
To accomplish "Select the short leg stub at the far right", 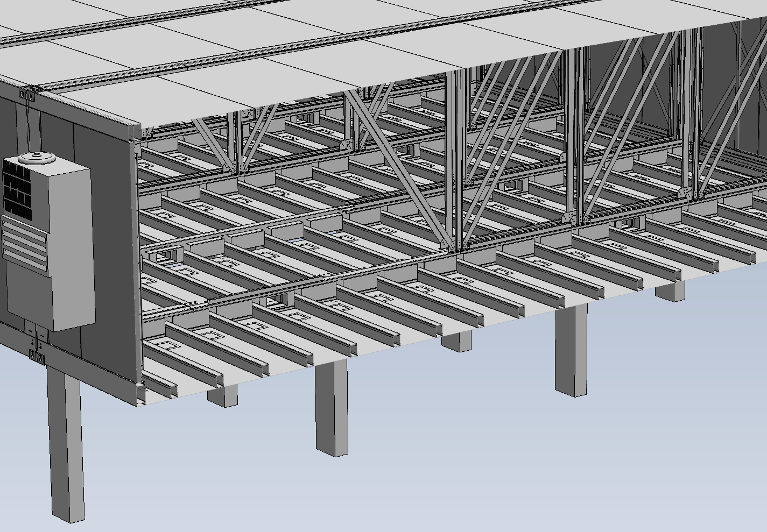I will coord(670,291).
